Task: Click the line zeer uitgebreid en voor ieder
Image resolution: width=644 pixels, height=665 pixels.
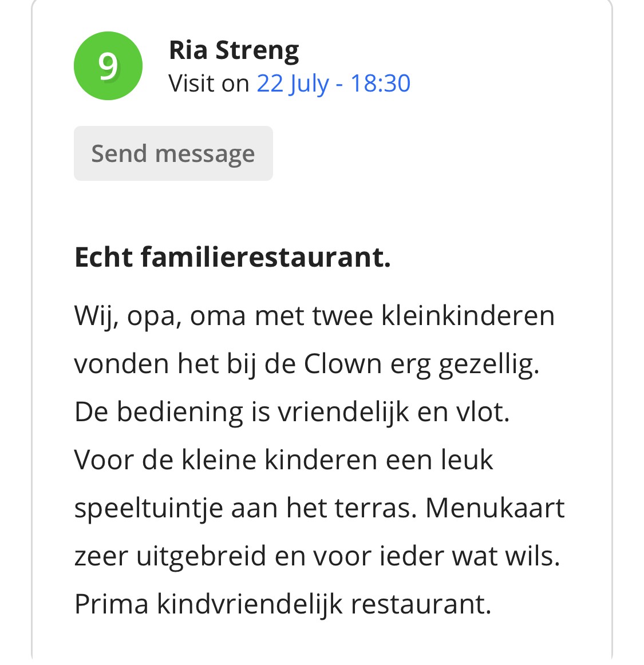Action: tap(317, 556)
